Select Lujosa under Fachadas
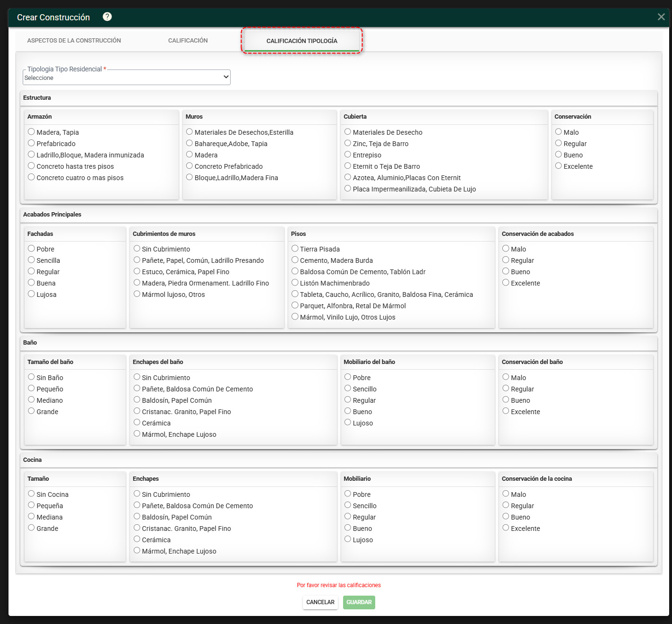Image resolution: width=672 pixels, height=624 pixels. click(31, 294)
